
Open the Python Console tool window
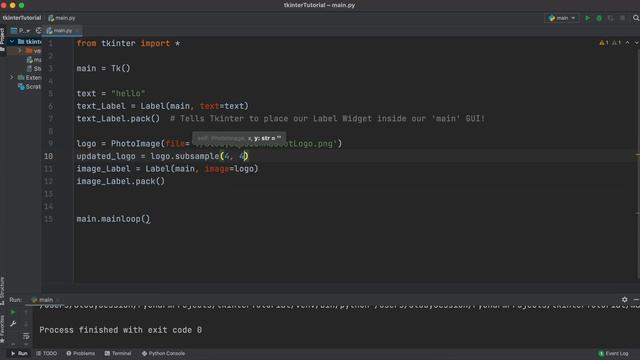[163, 353]
